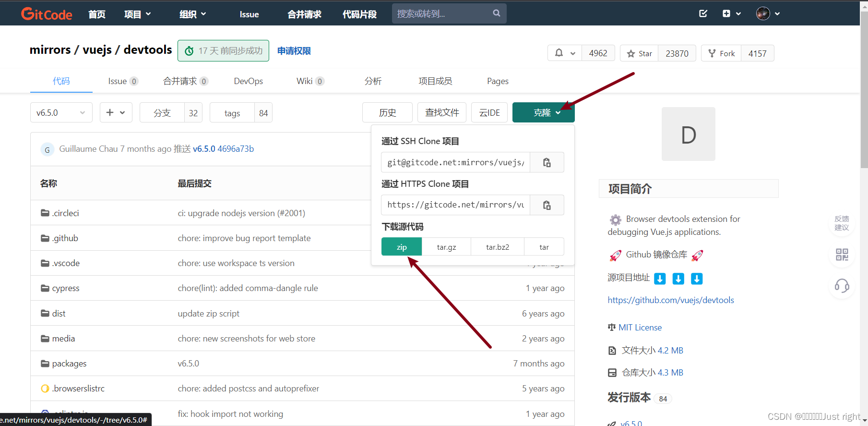Copy the HTTPS clone URL
Screen dimensions: 868x426
[x=547, y=205]
